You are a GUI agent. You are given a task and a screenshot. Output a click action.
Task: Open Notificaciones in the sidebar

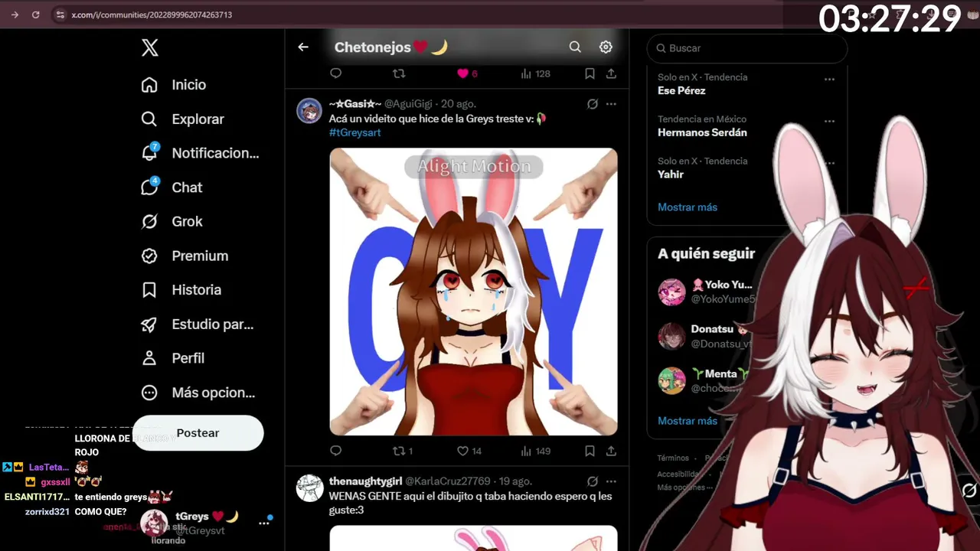coord(200,153)
